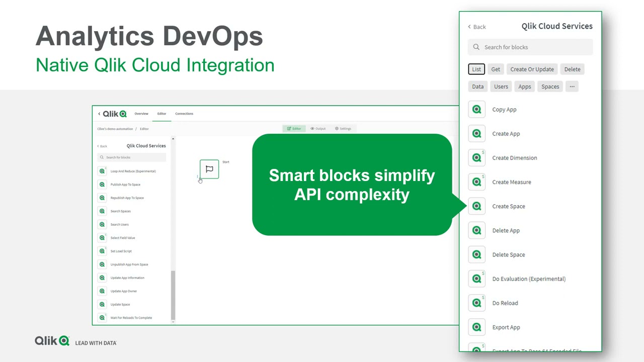Screen dimensions: 644x362
Task: Toggle the Spaces filter chip
Action: (550, 86)
